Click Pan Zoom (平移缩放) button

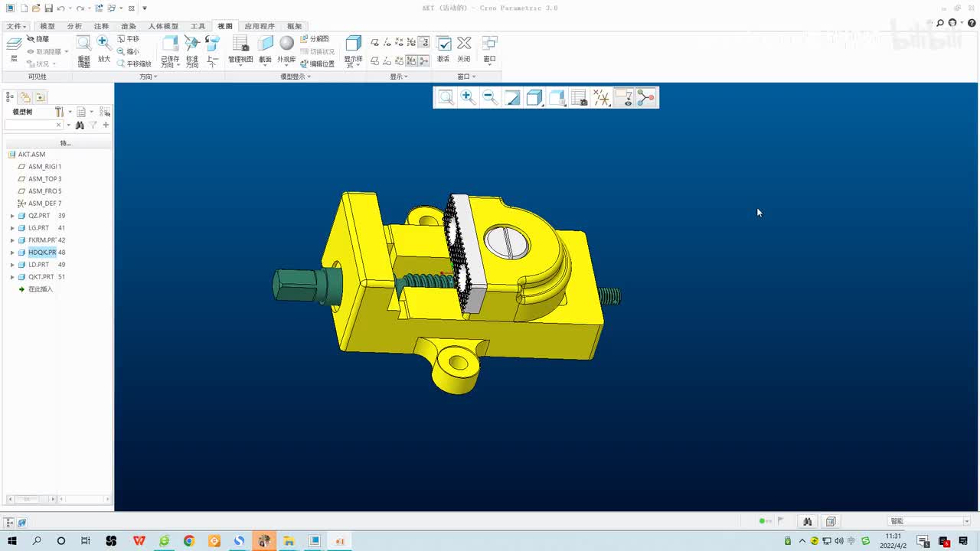[x=134, y=64]
